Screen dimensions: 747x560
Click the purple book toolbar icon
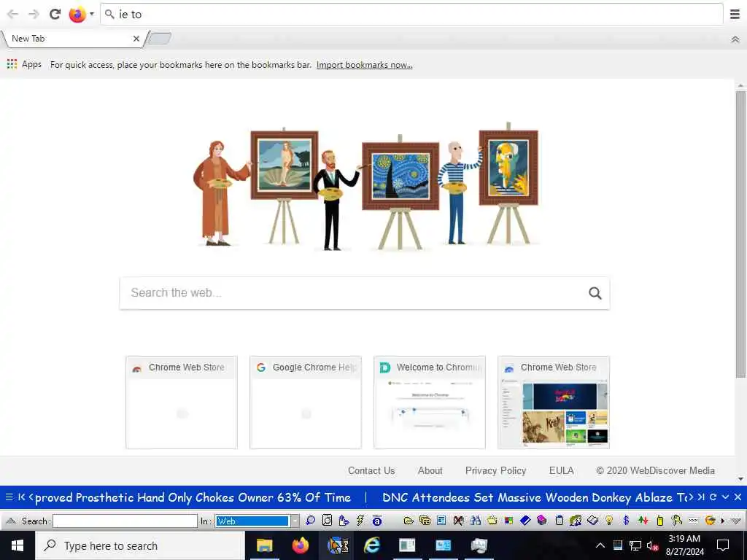pyautogui.click(x=542, y=521)
